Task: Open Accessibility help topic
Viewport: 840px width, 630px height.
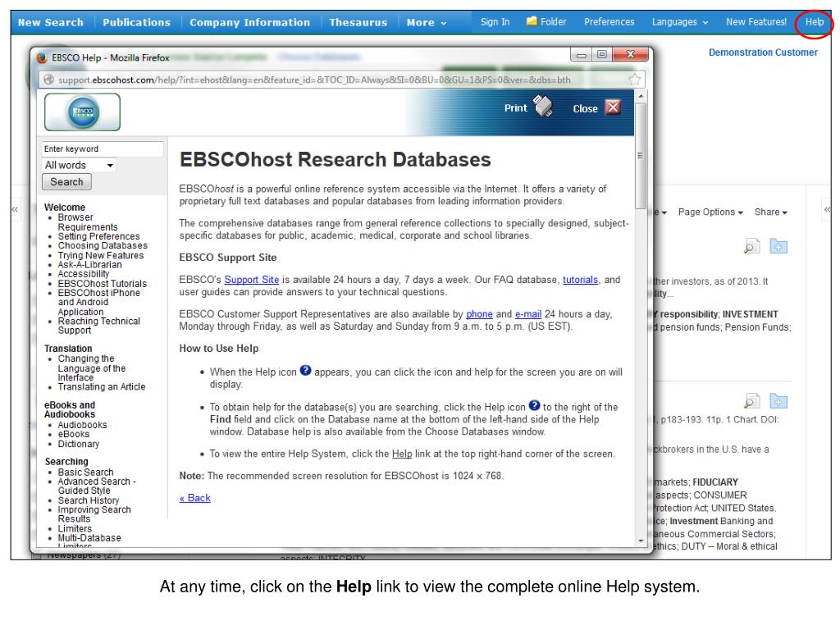Action: click(x=84, y=274)
